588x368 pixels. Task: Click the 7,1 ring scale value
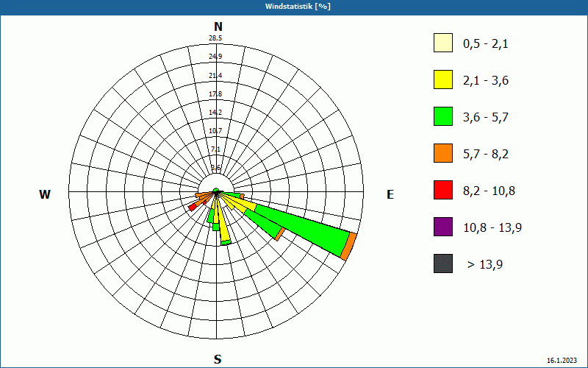[x=215, y=149]
